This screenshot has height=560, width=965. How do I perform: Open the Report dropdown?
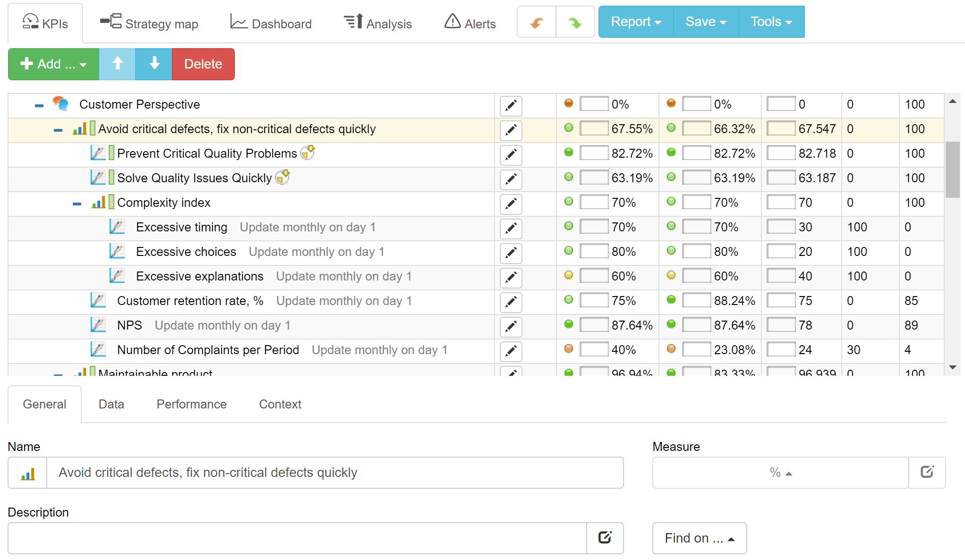[635, 22]
